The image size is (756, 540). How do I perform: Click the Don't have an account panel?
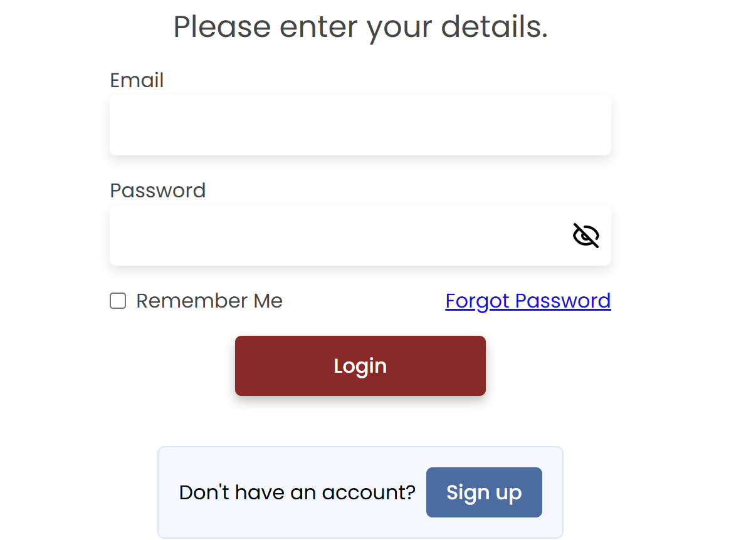[298, 492]
